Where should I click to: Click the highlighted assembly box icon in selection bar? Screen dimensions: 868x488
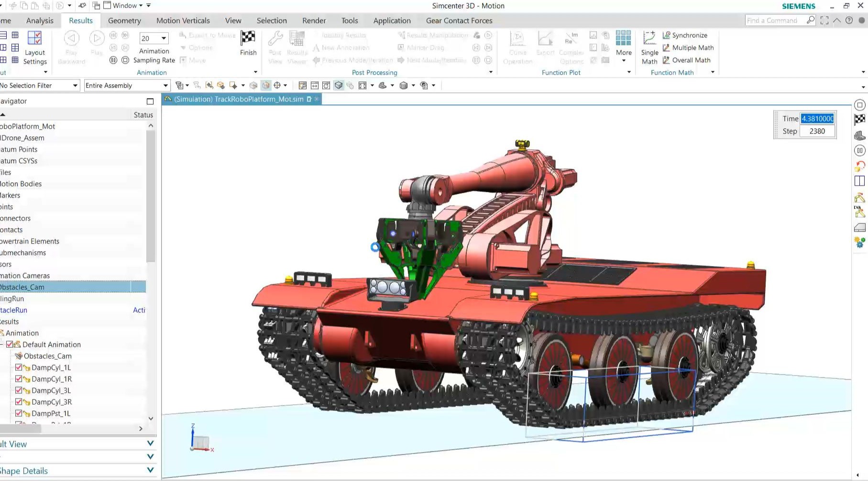tap(266, 85)
